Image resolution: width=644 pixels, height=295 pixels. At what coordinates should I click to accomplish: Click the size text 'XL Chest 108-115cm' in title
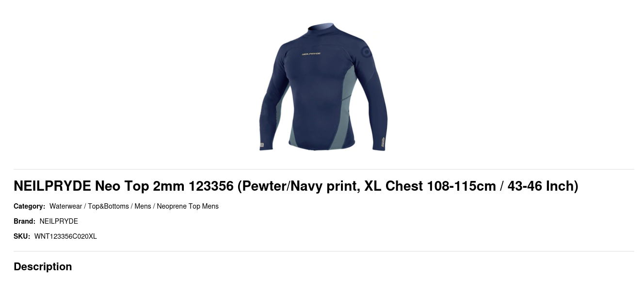(x=430, y=186)
